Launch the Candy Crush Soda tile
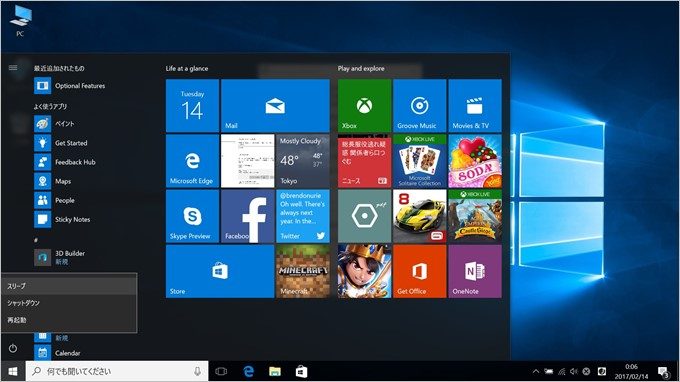Screen dimensions: 680x382 click(x=475, y=161)
